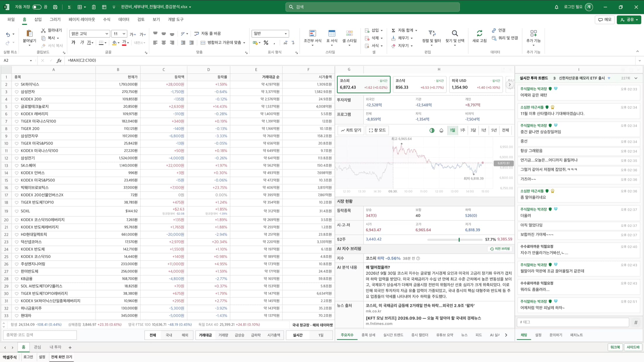Click the center align icon

[x=164, y=43]
